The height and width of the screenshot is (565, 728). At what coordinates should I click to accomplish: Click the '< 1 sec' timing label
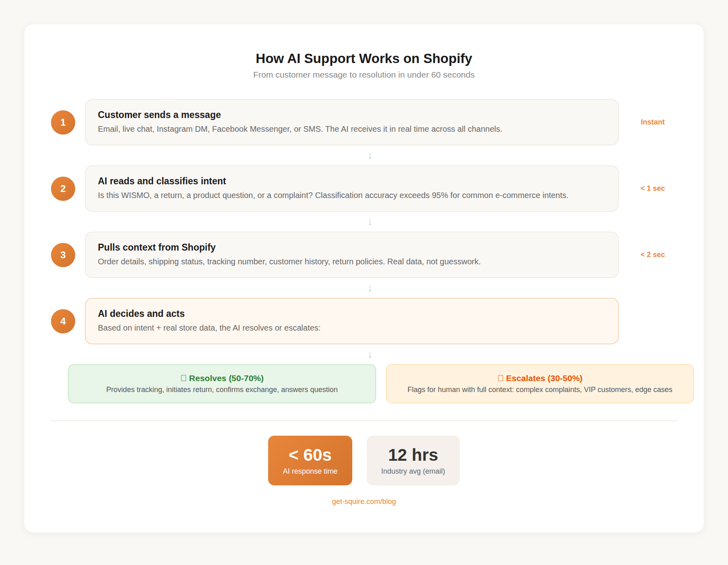click(652, 188)
